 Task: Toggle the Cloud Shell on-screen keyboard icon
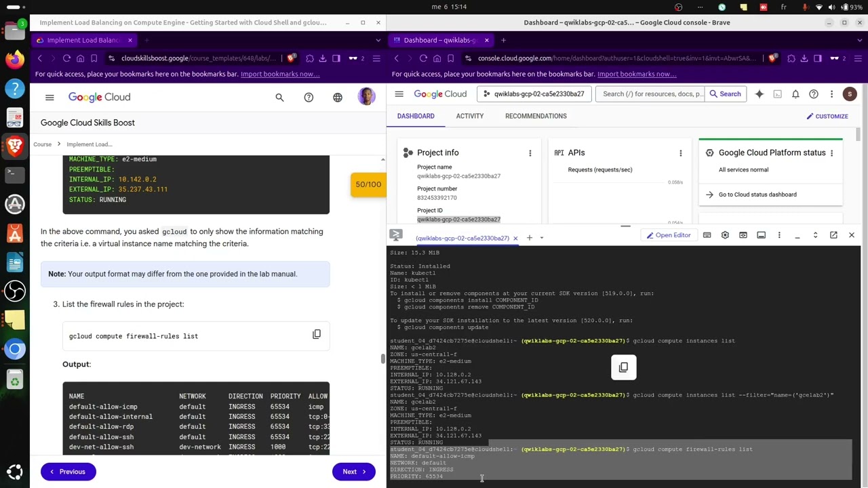tap(707, 235)
